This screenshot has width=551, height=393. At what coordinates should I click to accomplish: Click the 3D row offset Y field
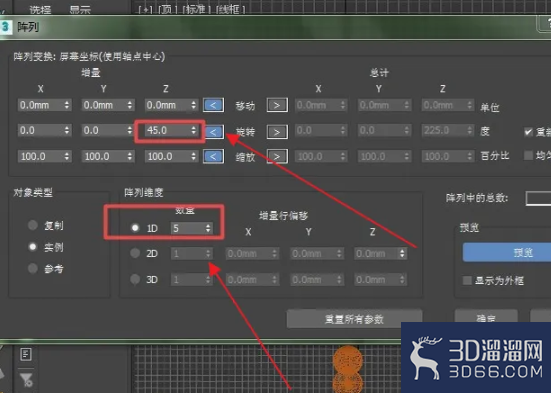pyautogui.click(x=317, y=280)
